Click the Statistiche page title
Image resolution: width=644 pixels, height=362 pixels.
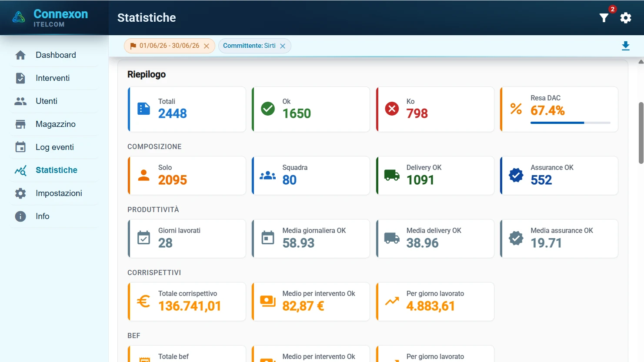[147, 18]
